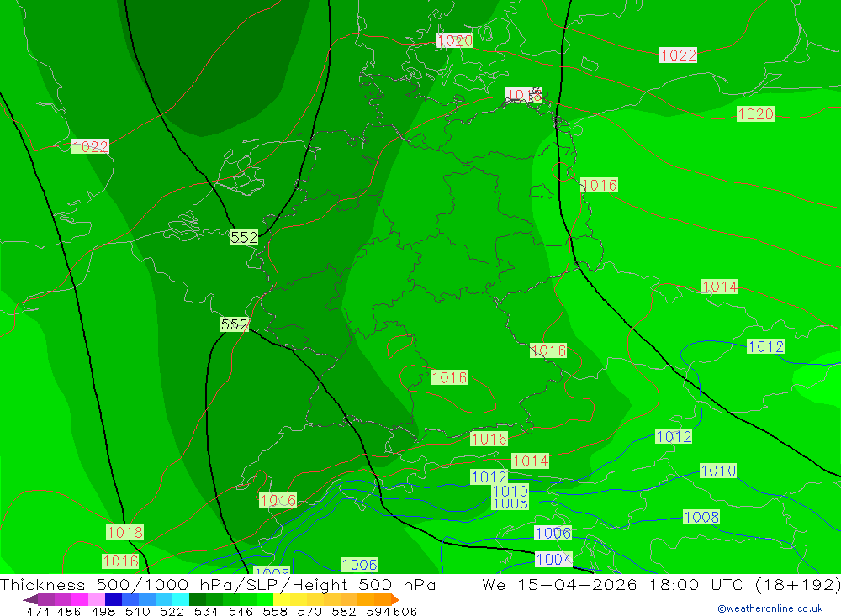This screenshot has height=616, width=841.
Task: Click the 1016 label inside the closed red contour
Action: (449, 377)
